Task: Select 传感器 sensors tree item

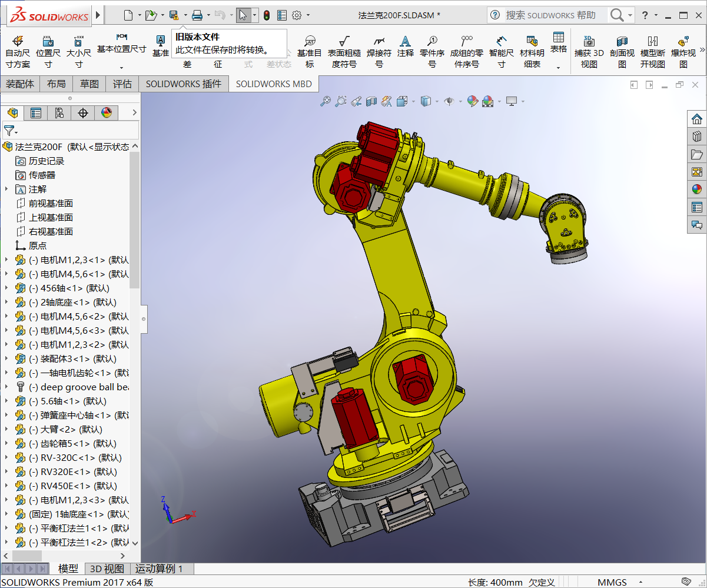Action: coord(42,175)
